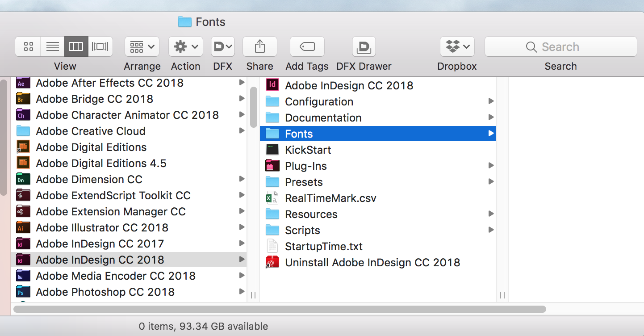
Task: Click into the Search field
Action: click(561, 46)
